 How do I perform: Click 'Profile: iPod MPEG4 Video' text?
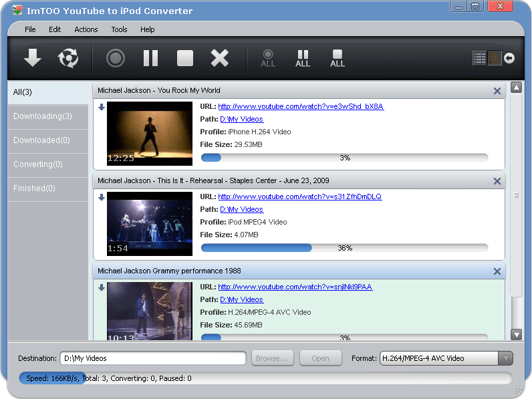click(243, 223)
